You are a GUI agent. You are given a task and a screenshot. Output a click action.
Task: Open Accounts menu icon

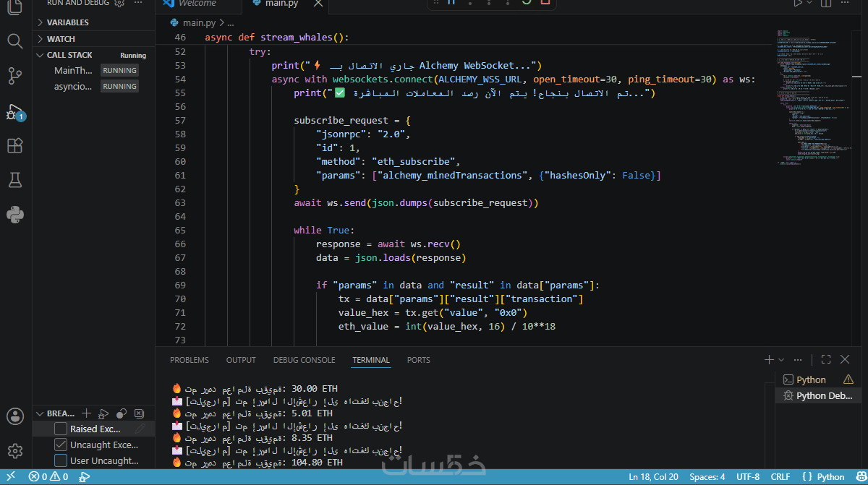[14, 416]
